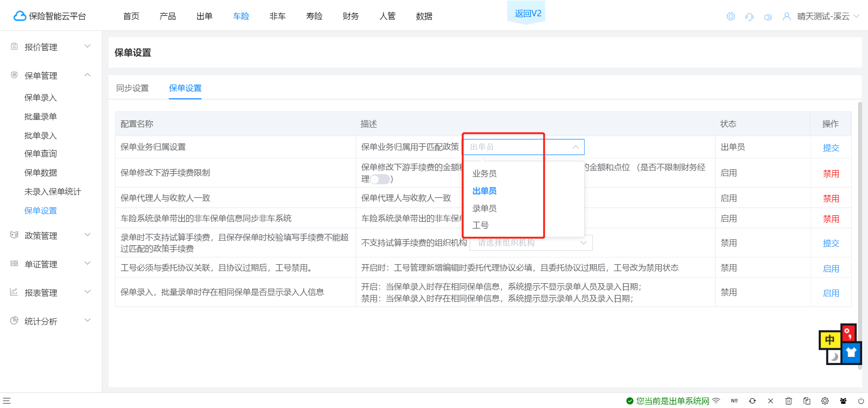Click the moon half-width mode icon
The image size is (868, 408).
tap(834, 357)
